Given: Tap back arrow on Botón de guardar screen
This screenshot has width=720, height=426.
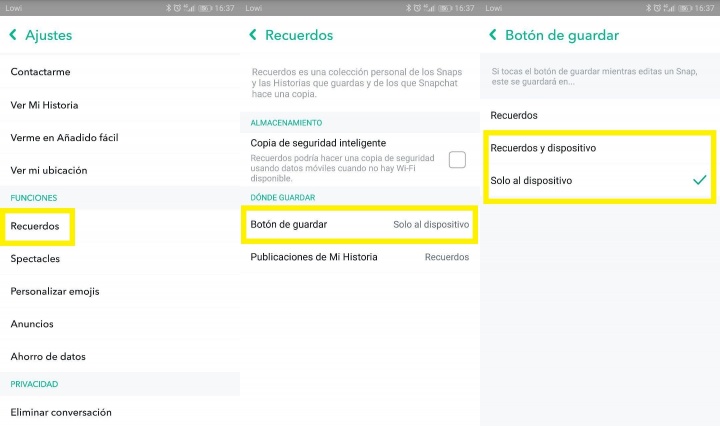Looking at the screenshot, I should coord(493,34).
